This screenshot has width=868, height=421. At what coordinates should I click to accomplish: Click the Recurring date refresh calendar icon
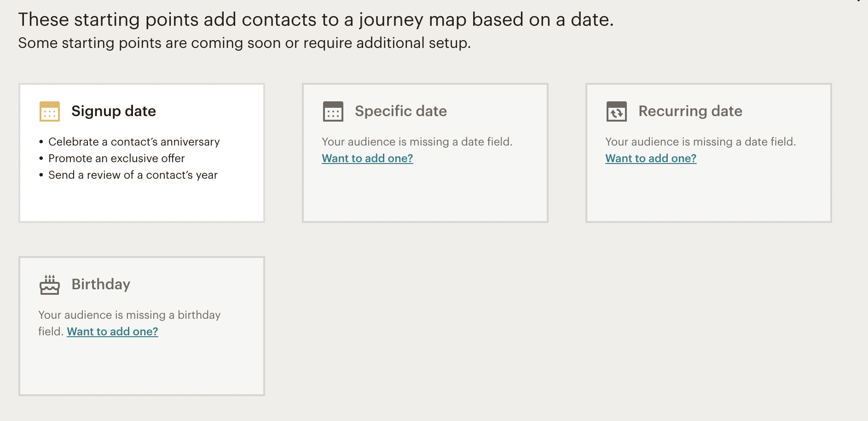617,111
